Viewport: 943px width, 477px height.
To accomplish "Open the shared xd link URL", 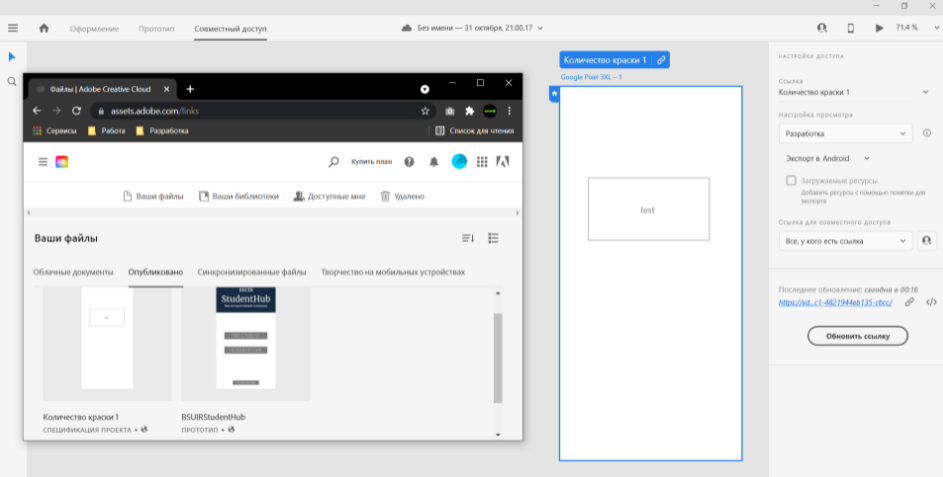I will (835, 303).
